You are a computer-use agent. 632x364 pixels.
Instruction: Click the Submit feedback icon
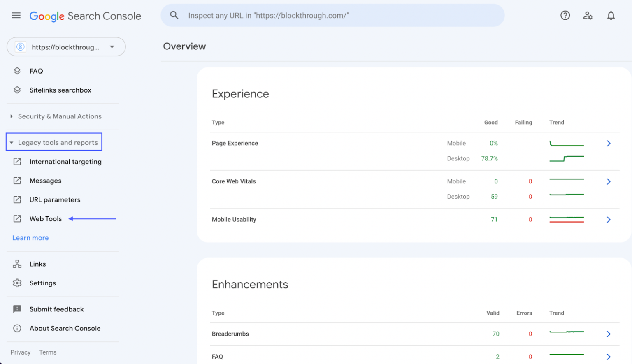click(x=17, y=309)
